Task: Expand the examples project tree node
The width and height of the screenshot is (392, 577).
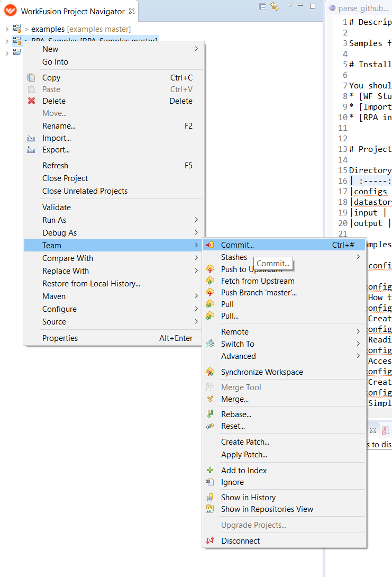Action: (x=7, y=29)
